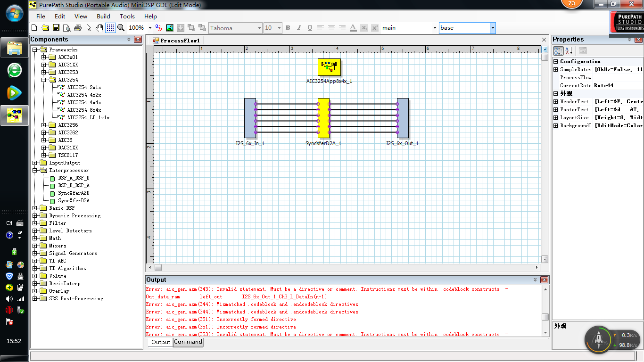Image resolution: width=644 pixels, height=362 pixels.
Task: Select the AIC3254 8x4x framework item
Action: click(x=84, y=110)
